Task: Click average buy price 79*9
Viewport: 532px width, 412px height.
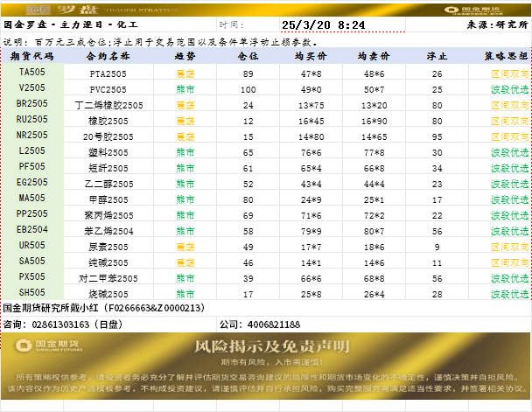Action: tap(311, 231)
